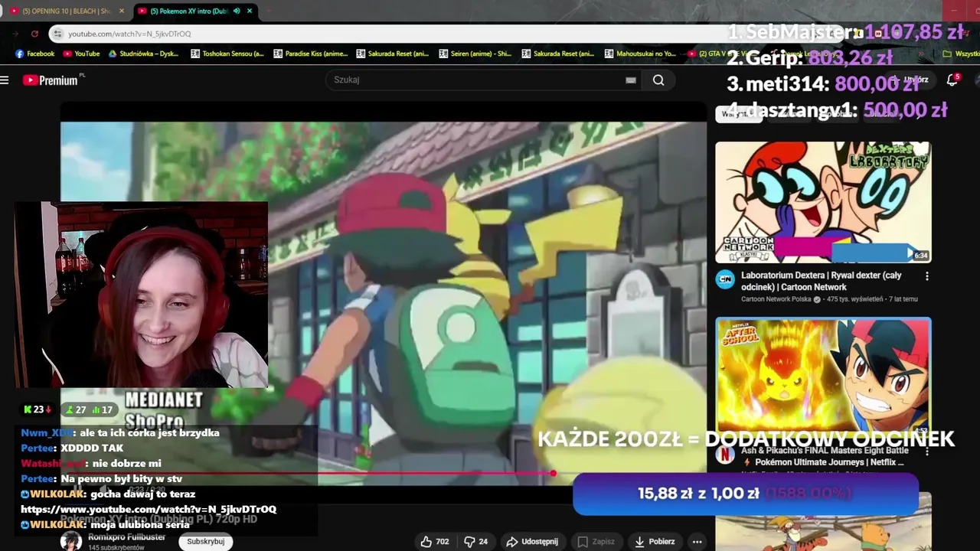Open Cartoon Network channel avatar
The height and width of the screenshot is (551, 980).
click(725, 279)
